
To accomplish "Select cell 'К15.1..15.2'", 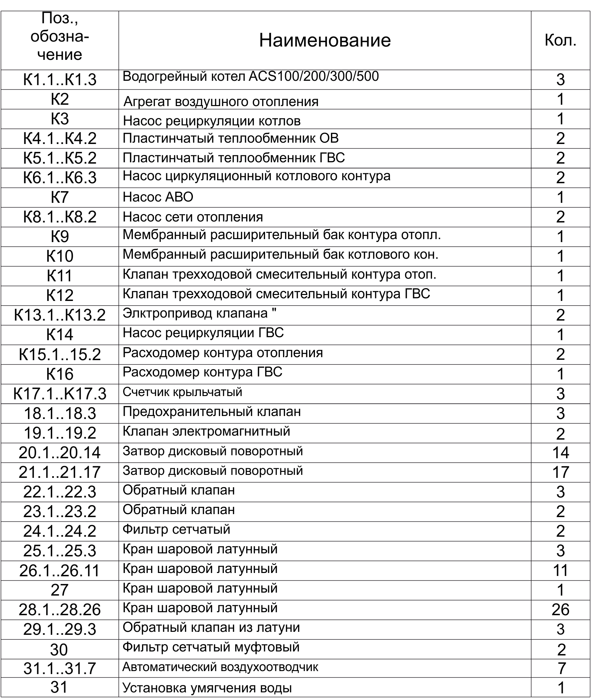I will [60, 354].
